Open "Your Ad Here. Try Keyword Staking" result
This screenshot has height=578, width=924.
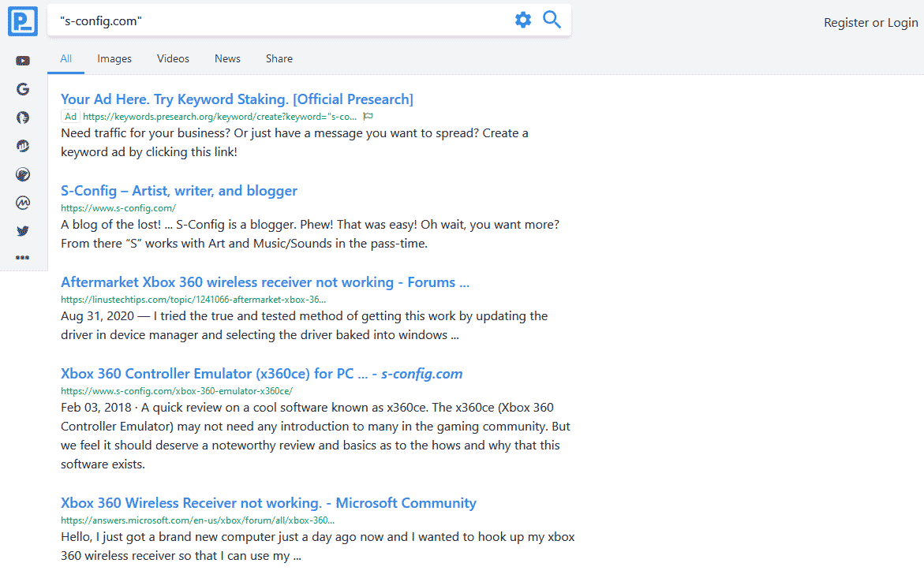pos(237,99)
